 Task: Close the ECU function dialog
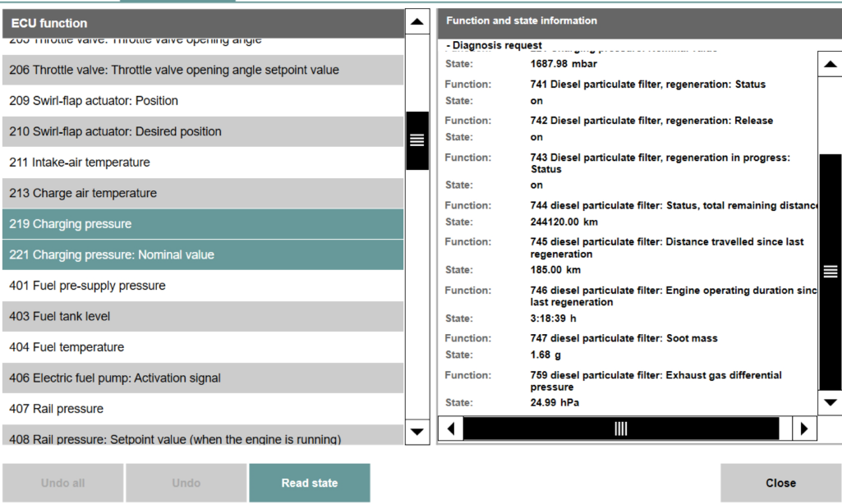[780, 483]
